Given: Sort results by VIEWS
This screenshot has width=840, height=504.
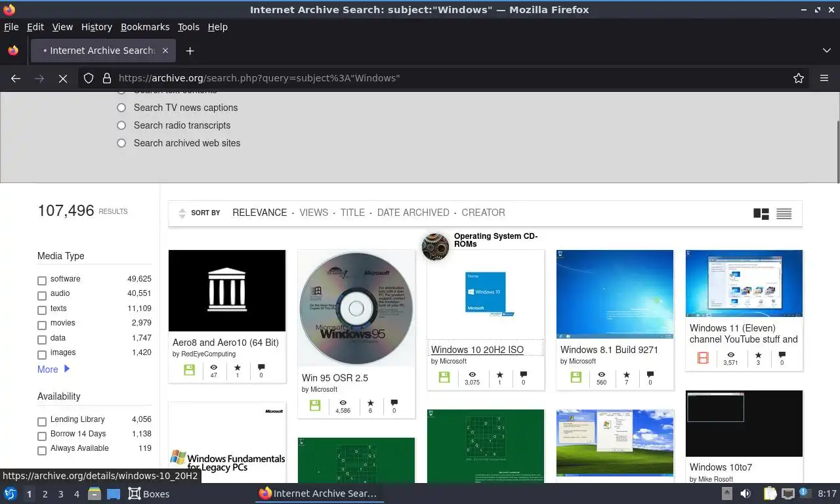Looking at the screenshot, I should [314, 213].
